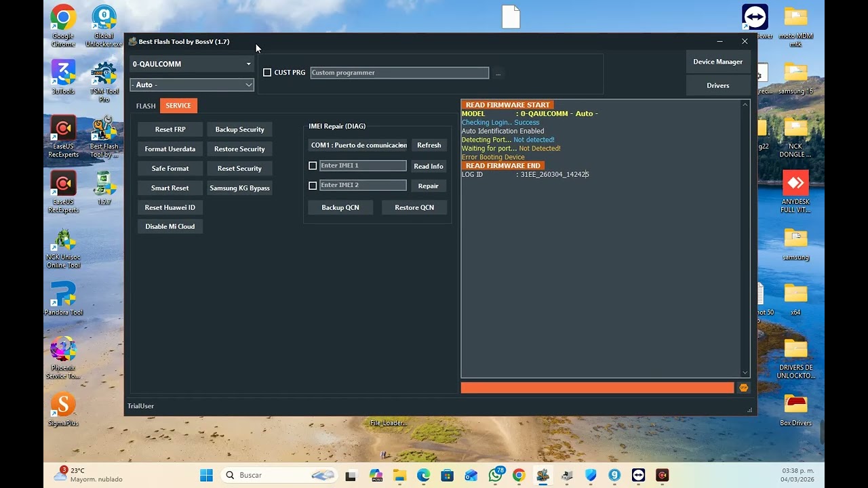Launch NCK Unisoc Online Tool shortcut
Image resolution: width=868 pixels, height=488 pixels.
click(63, 248)
